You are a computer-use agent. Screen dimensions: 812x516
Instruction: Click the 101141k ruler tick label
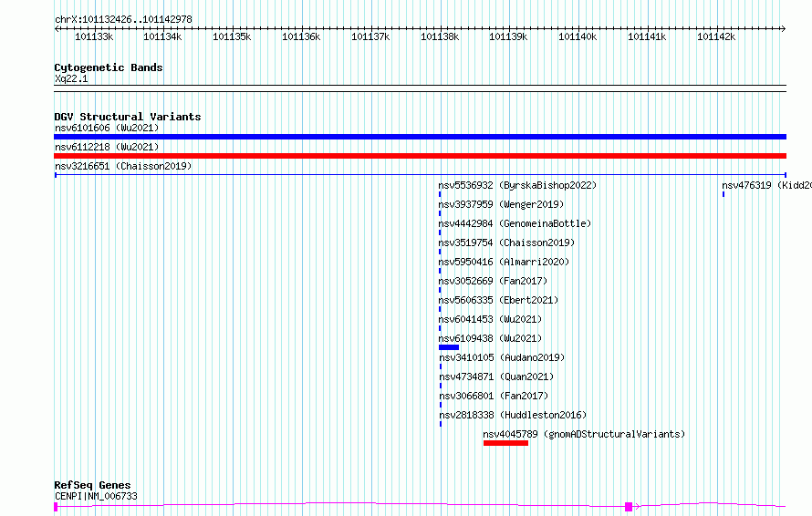pos(647,36)
